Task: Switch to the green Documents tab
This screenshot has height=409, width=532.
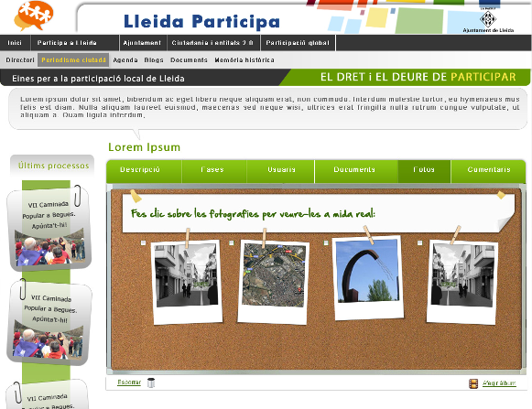Action: point(356,171)
